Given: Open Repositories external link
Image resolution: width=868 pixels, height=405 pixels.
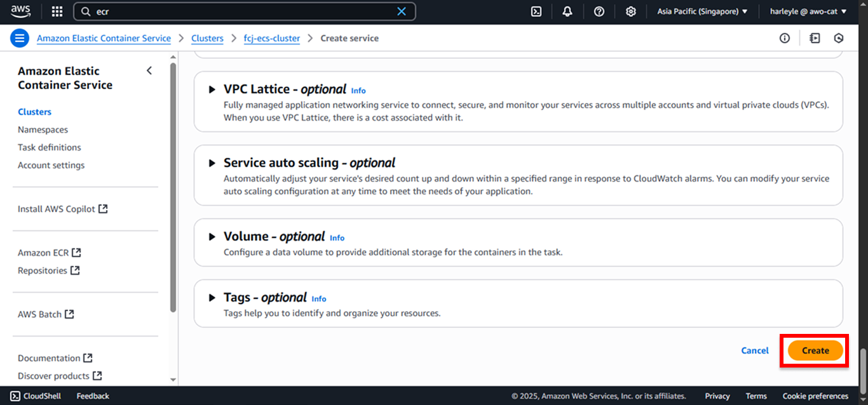Looking at the screenshot, I should tap(48, 270).
